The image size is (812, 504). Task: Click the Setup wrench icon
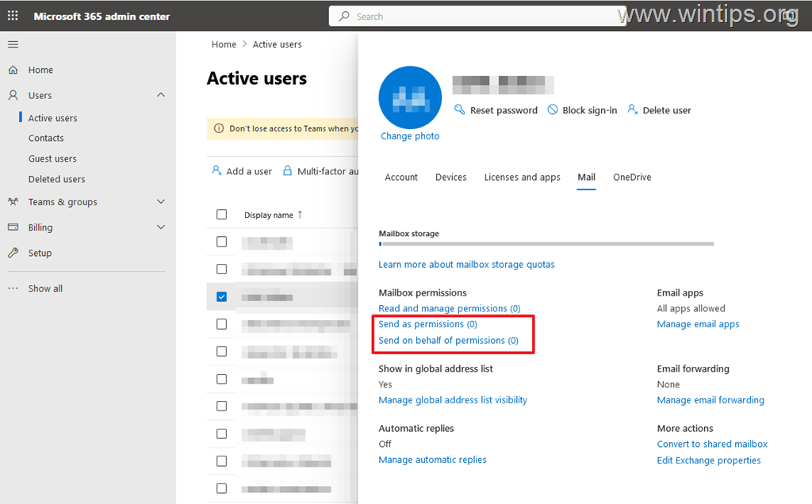(13, 253)
